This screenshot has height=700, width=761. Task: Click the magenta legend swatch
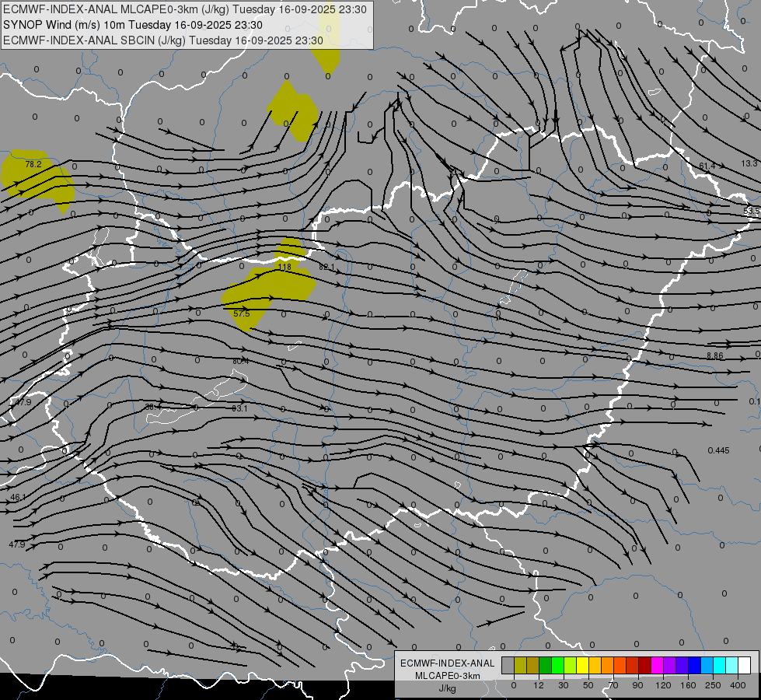click(x=658, y=665)
